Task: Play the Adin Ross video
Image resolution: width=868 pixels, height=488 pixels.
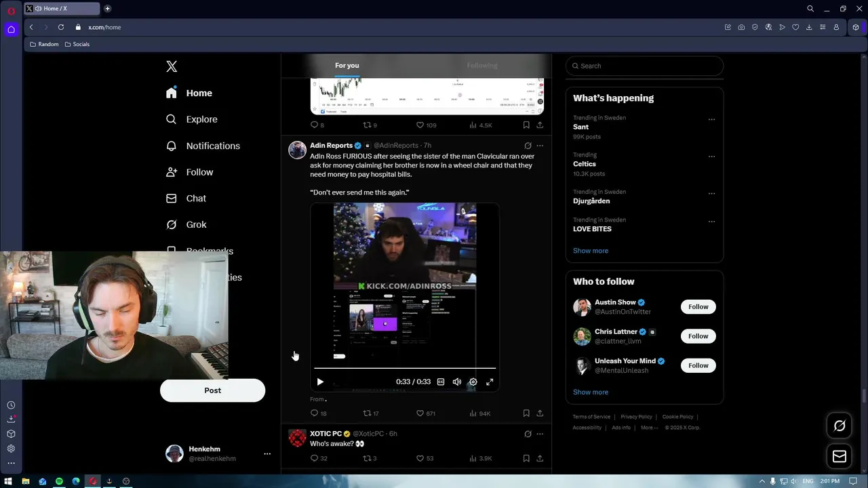Action: (x=320, y=382)
